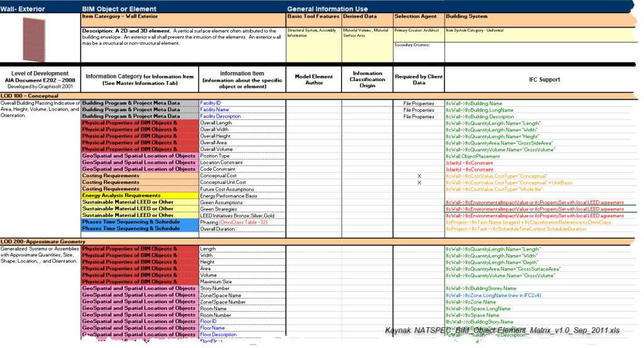The image size is (644, 348).
Task: Click the Building System header cell
Action: [465, 16]
